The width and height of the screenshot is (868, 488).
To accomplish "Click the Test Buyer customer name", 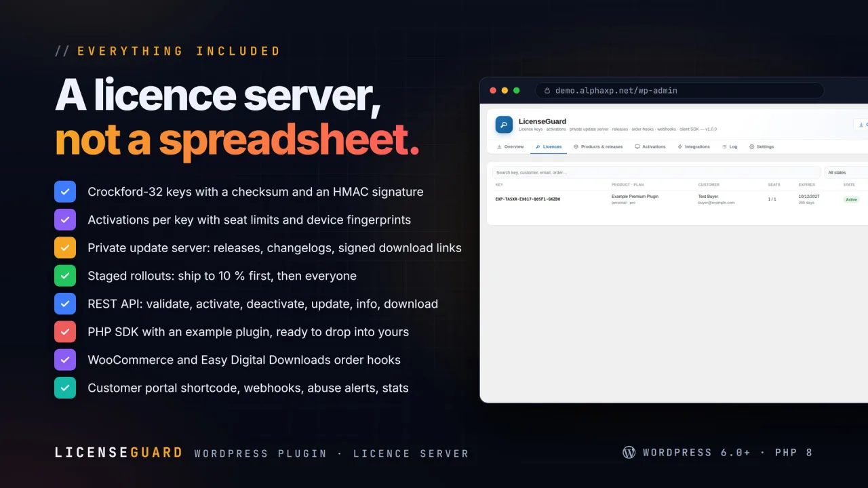I will [x=708, y=197].
